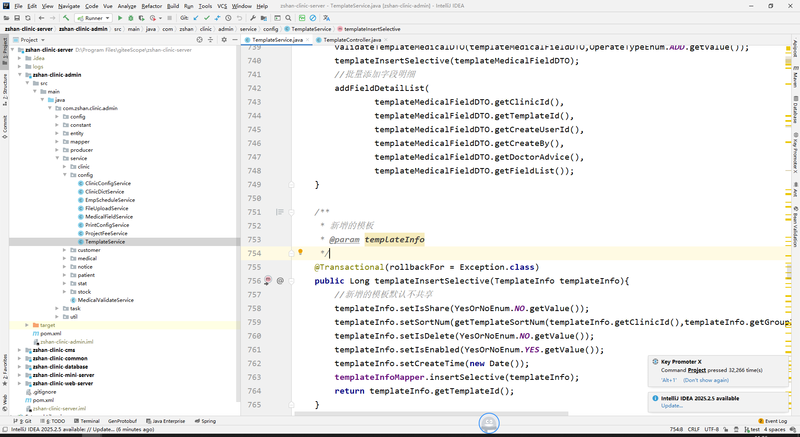Open the Runner run configuration dropdown
This screenshot has width=800, height=437.
(94, 18)
